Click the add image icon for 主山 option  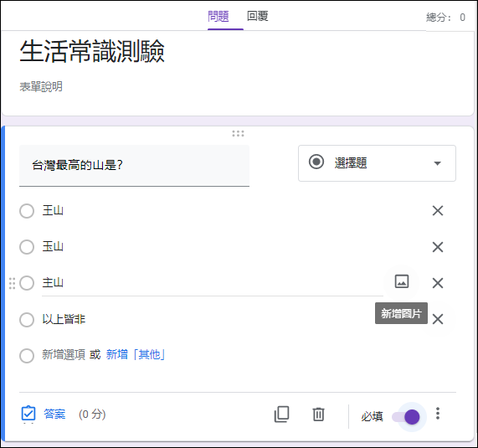click(402, 281)
